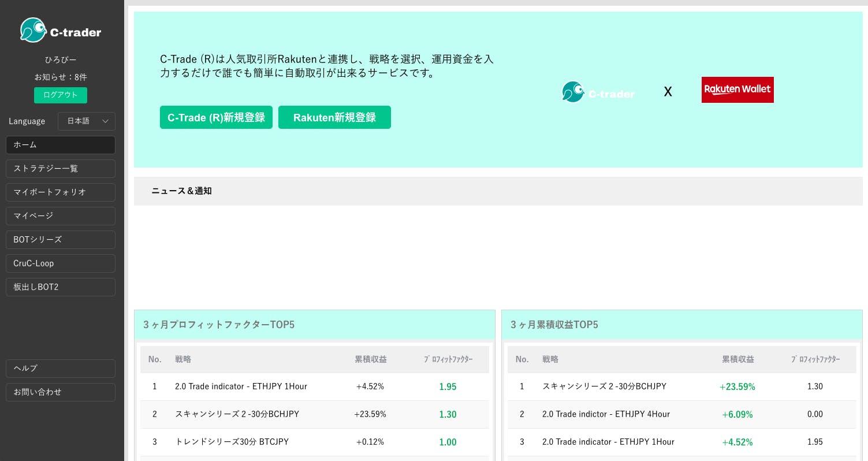Open the ヘルプ page
This screenshot has width=868, height=461.
click(60, 368)
